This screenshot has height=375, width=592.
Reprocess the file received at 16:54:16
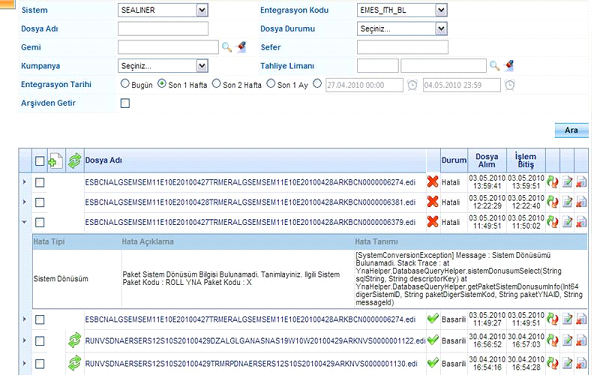tap(552, 363)
